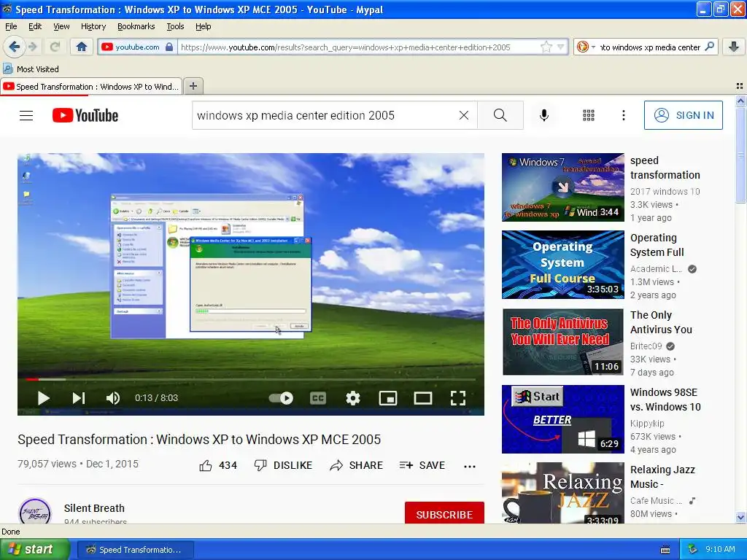The height and width of the screenshot is (560, 747).
Task: Open the Help menu
Action: 203,26
